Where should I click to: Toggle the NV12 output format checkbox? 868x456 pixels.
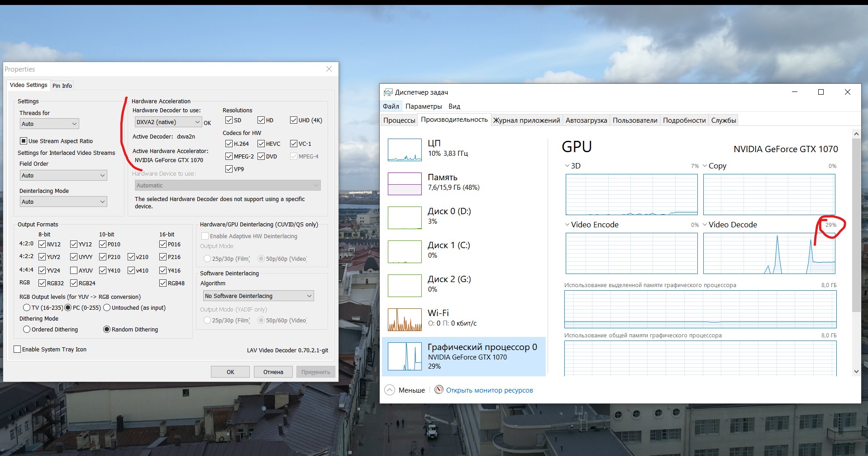[42, 244]
